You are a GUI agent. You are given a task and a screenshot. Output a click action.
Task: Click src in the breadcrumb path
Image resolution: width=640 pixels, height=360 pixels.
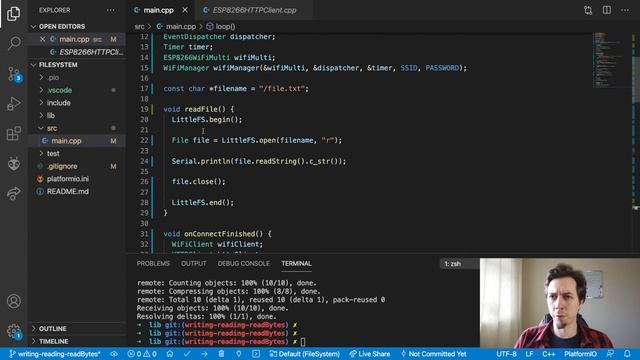[140, 27]
